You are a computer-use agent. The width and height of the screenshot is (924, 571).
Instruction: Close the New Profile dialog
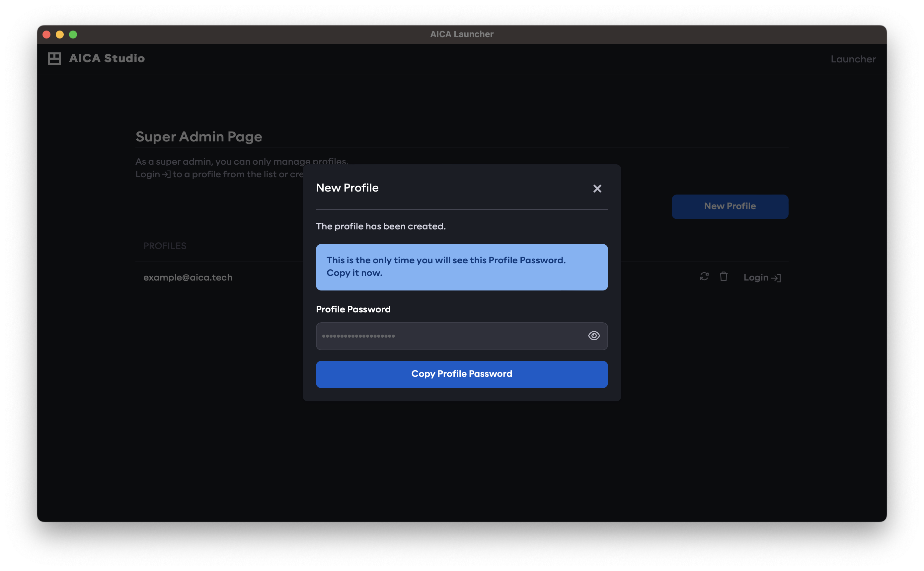coord(597,189)
